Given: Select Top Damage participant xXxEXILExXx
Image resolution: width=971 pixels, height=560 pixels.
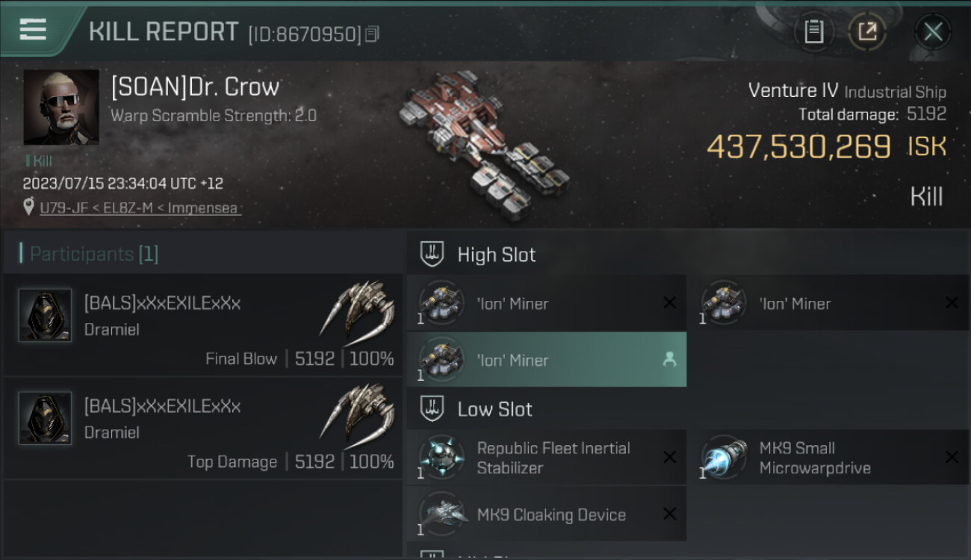Looking at the screenshot, I should [x=202, y=428].
